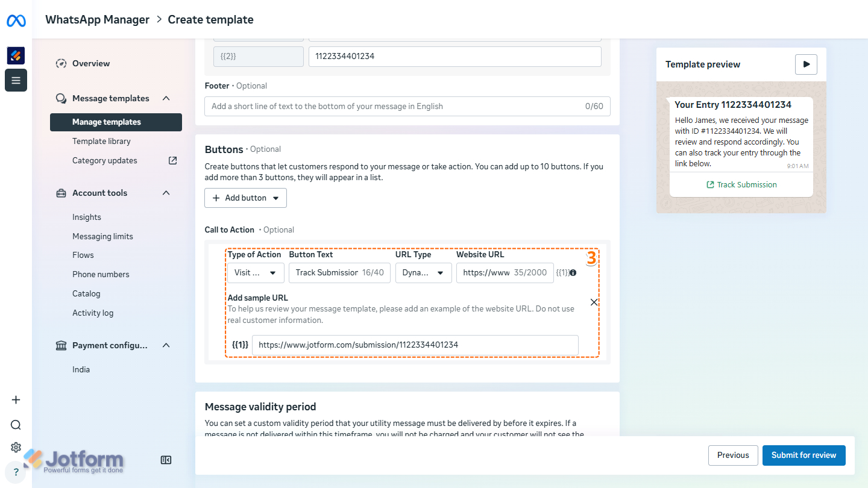Screen dimensions: 868x488
Task: Open Activity log
Action: [x=93, y=313]
